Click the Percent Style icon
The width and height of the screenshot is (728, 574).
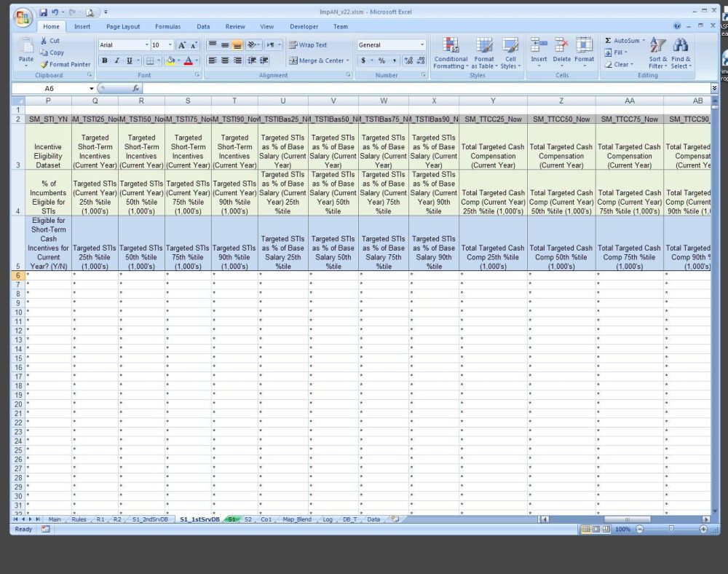click(x=381, y=60)
